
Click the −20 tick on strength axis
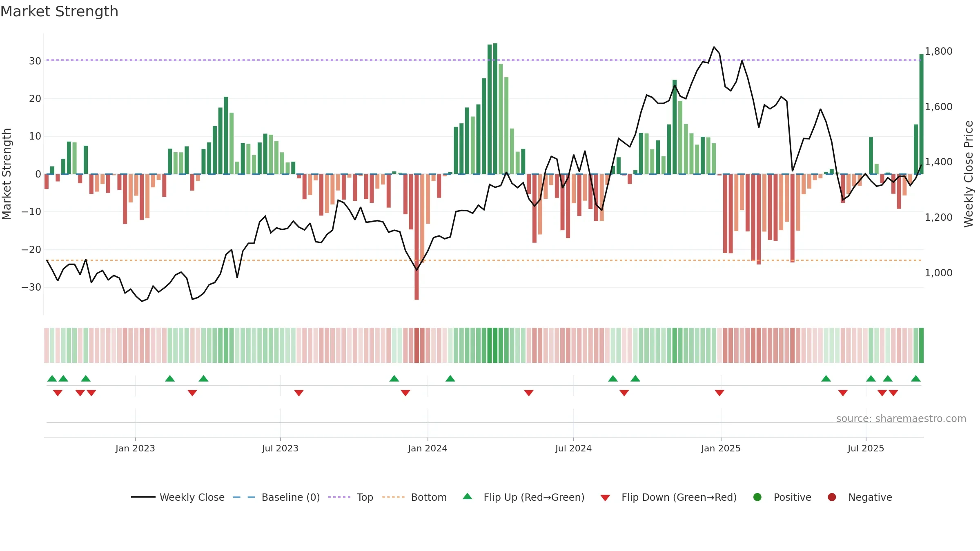(31, 249)
